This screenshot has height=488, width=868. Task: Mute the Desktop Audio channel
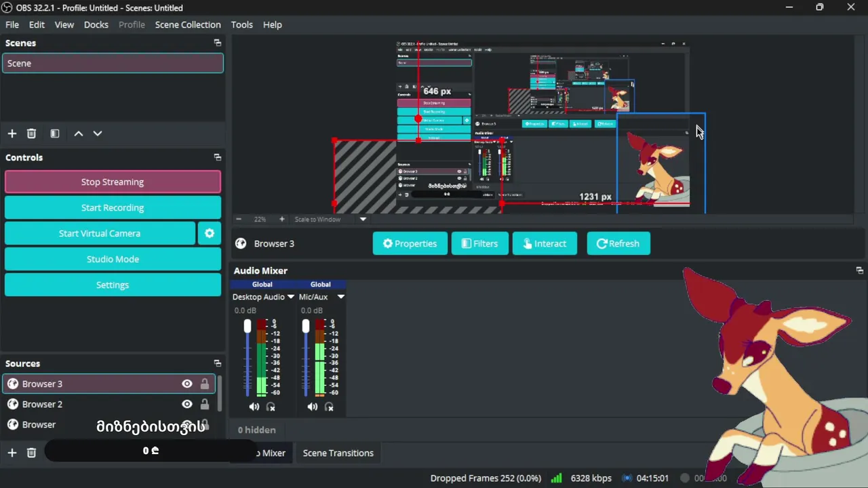[254, 407]
